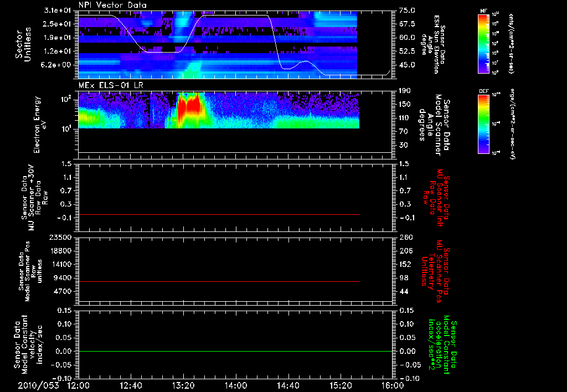Click the '16:00' time axis label
This screenshot has height=392, width=567.
click(393, 385)
